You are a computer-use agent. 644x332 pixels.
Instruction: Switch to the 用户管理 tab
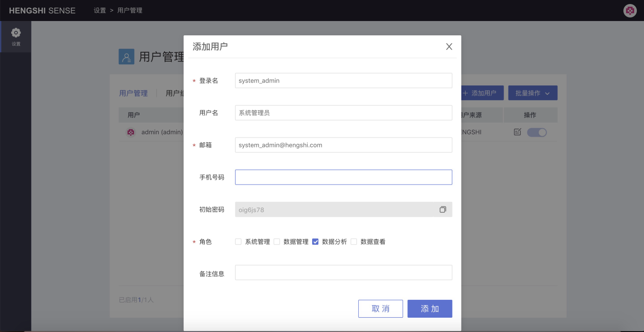[x=133, y=93]
